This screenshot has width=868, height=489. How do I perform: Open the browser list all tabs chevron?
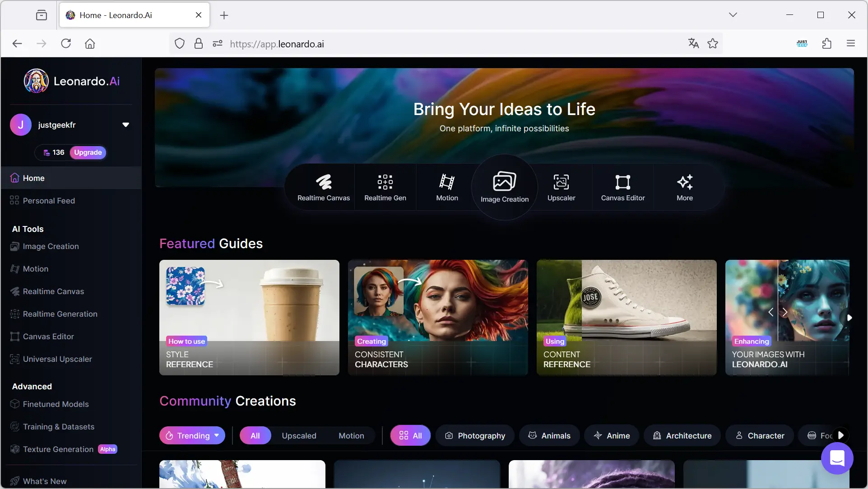(733, 15)
